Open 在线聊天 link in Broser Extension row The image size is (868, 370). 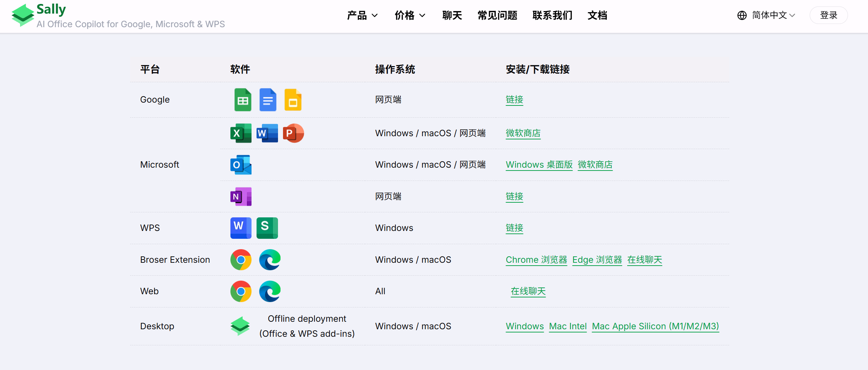coord(645,260)
